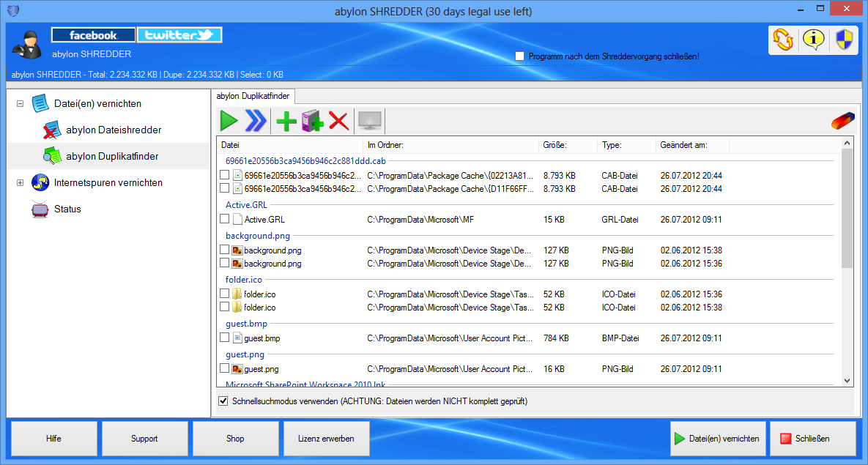868x465 pixels.
Task: Click the 784 KB size value
Action: tap(556, 338)
